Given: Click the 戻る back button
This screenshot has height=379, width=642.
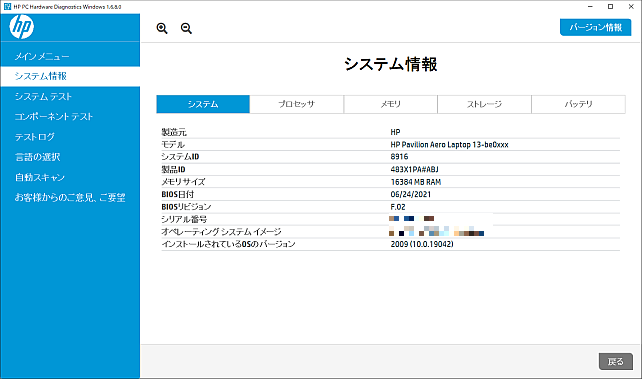Looking at the screenshot, I should coord(615,361).
